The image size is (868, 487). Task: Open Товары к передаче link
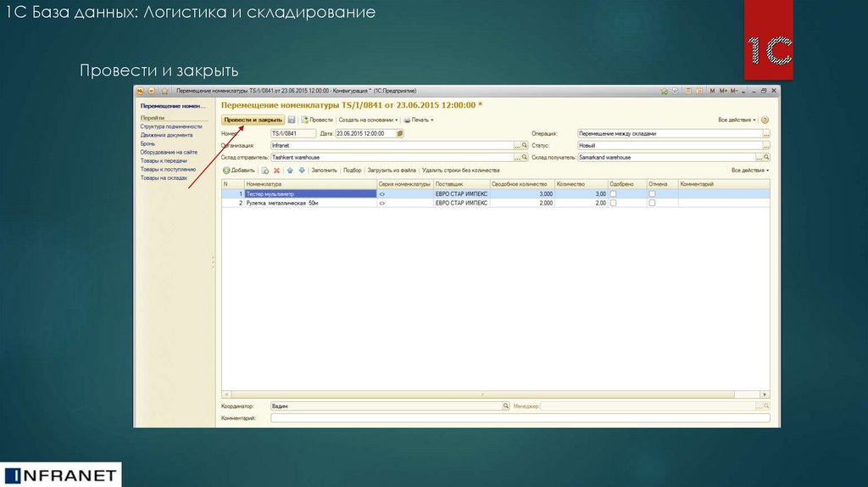click(x=164, y=160)
